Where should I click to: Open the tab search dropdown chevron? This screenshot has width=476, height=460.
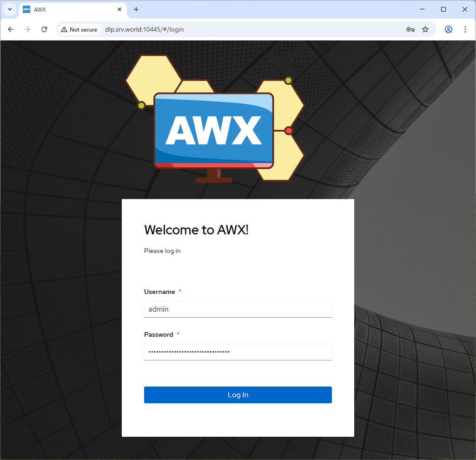click(x=10, y=9)
